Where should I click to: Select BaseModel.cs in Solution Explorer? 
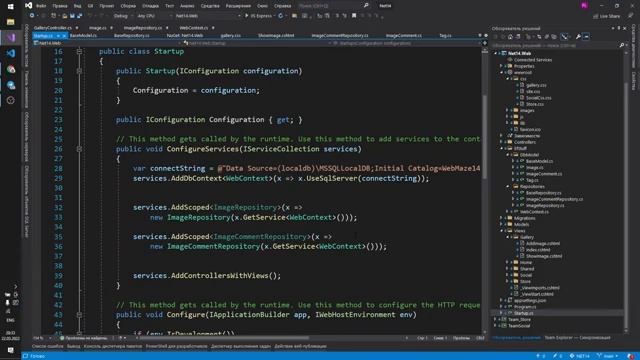coord(539,161)
